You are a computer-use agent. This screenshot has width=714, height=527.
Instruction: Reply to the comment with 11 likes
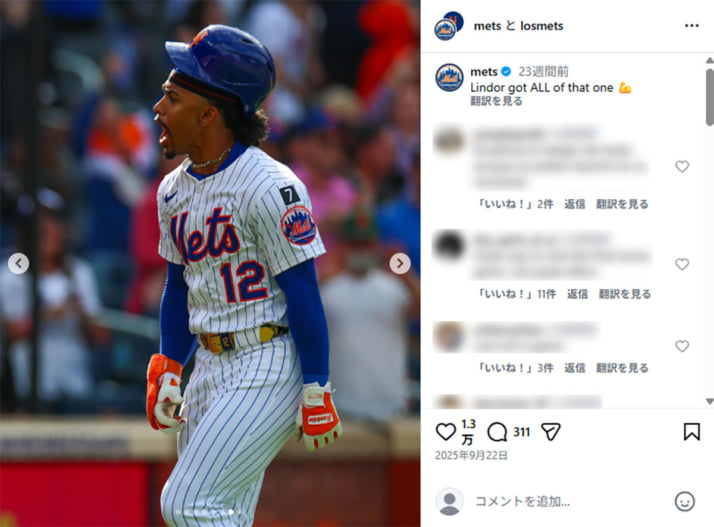pos(577,294)
